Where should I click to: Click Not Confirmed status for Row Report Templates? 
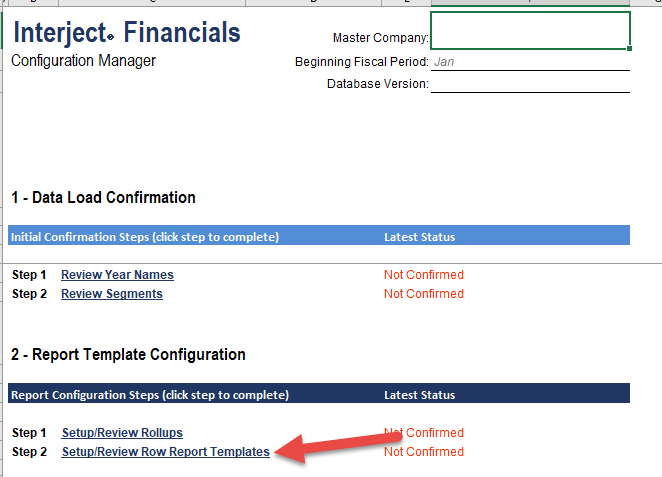coord(424,452)
